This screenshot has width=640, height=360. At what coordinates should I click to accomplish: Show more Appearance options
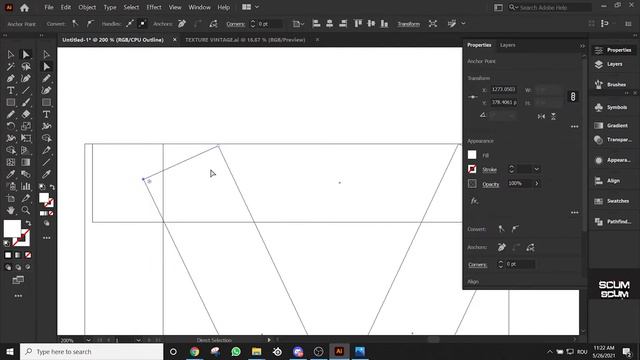574,212
